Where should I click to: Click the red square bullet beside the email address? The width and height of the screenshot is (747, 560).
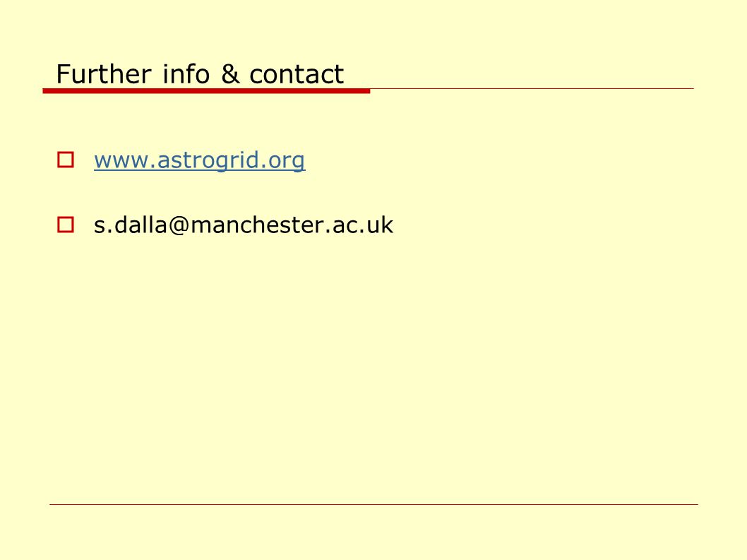[66, 225]
